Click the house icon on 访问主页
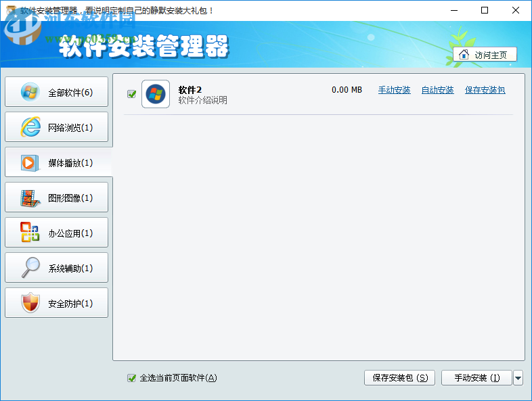 pyautogui.click(x=464, y=54)
